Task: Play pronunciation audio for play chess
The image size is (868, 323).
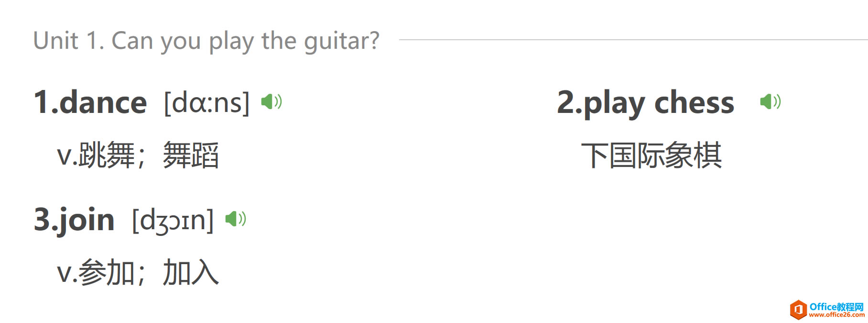Action: (770, 101)
